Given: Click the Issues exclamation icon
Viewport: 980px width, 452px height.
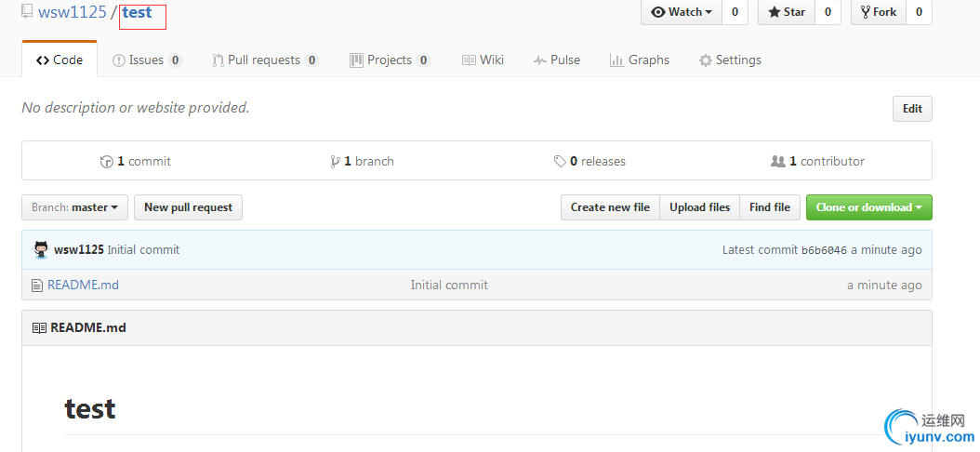Looking at the screenshot, I should point(118,60).
